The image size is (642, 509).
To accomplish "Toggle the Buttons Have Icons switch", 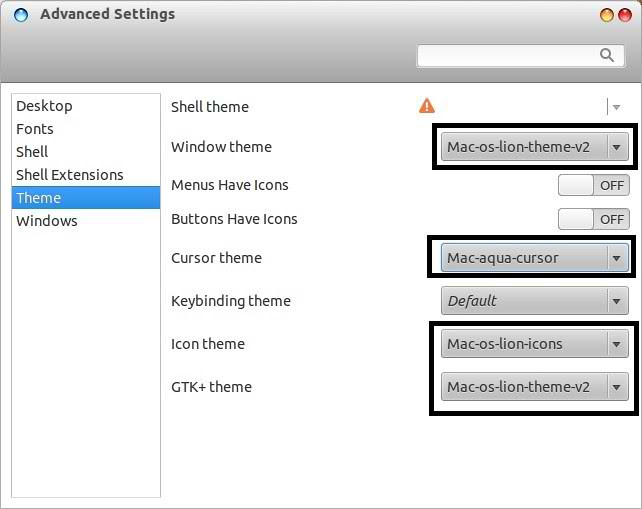I will point(594,219).
